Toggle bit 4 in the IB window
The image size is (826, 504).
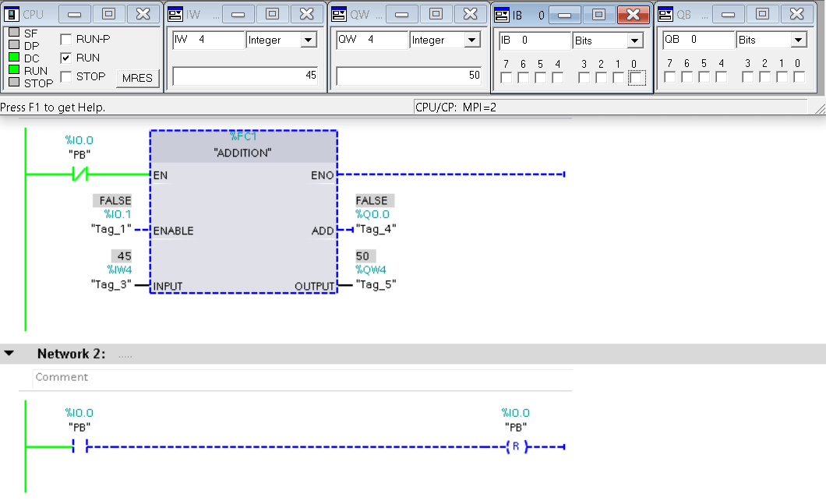coord(558,78)
